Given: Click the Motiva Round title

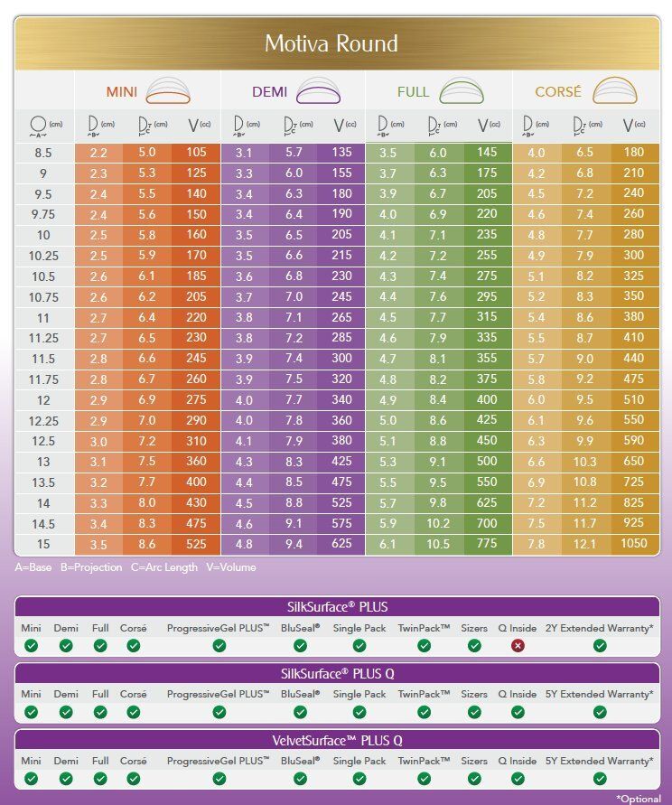Looking at the screenshot, I should click(331, 43).
